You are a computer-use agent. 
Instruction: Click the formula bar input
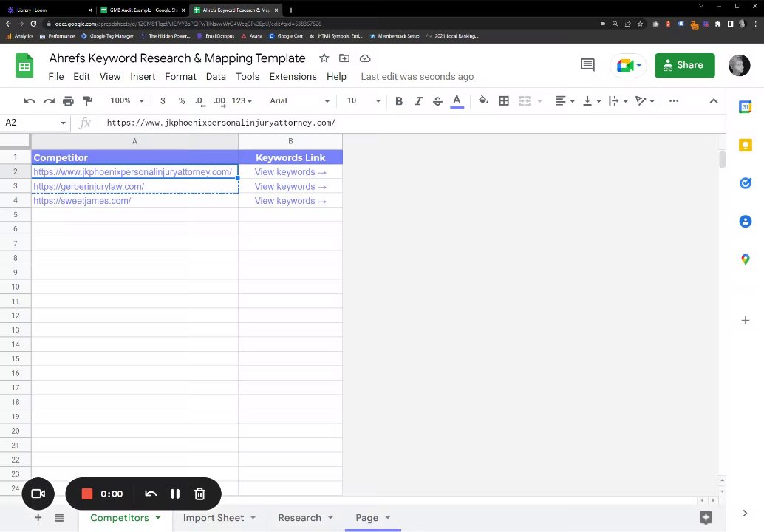412,123
